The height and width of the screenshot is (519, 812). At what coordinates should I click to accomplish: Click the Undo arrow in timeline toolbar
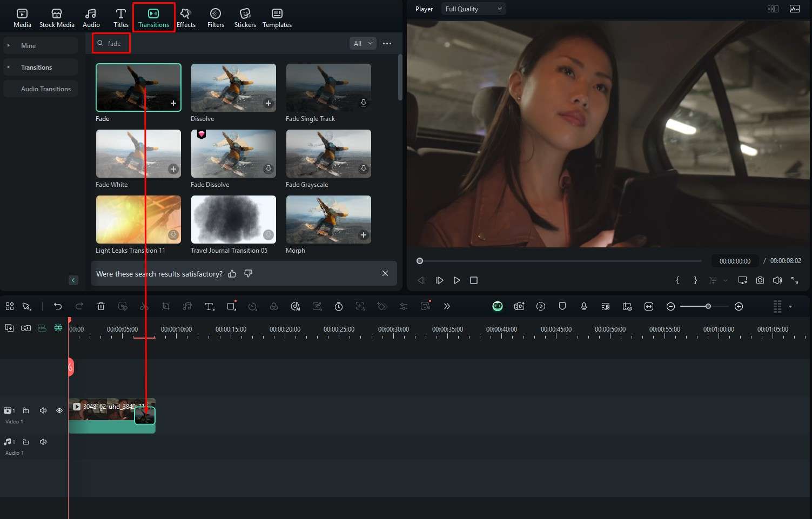tap(58, 306)
